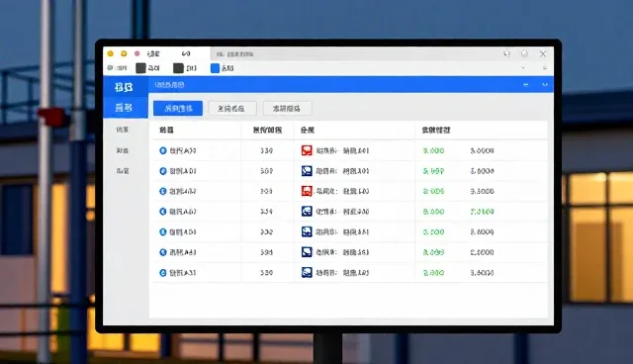Viewport: 633px width, 364px height.
Task: Click the name cell in the third table row
Action: (183, 191)
